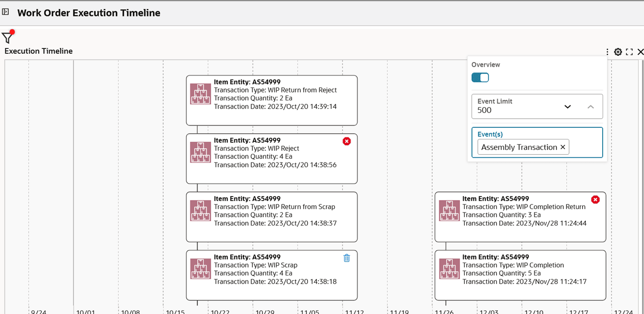Select 'Transaction Type: WIP Scrap' text
This screenshot has width=644, height=314.
(256, 265)
